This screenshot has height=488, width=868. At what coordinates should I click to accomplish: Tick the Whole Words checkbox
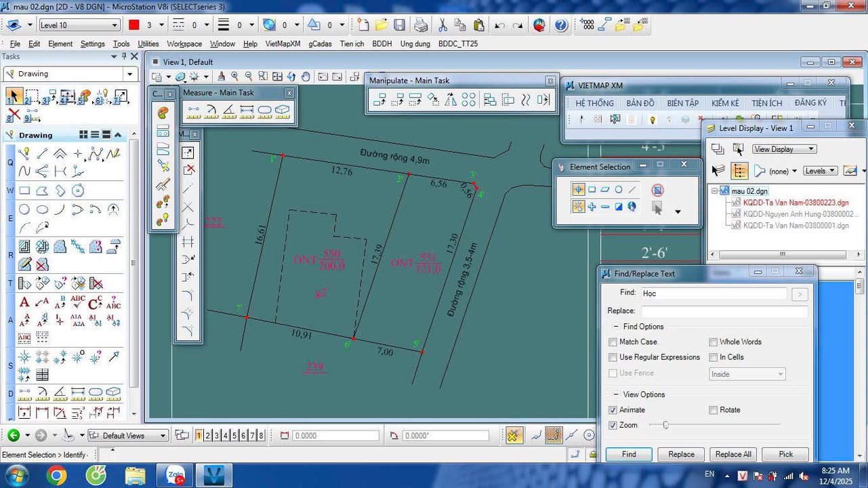pos(714,342)
